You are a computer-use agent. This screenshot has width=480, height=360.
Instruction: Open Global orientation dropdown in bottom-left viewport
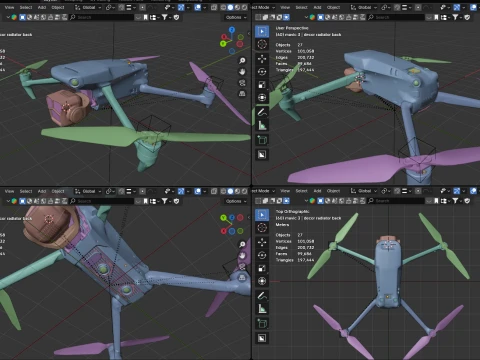[x=88, y=191]
